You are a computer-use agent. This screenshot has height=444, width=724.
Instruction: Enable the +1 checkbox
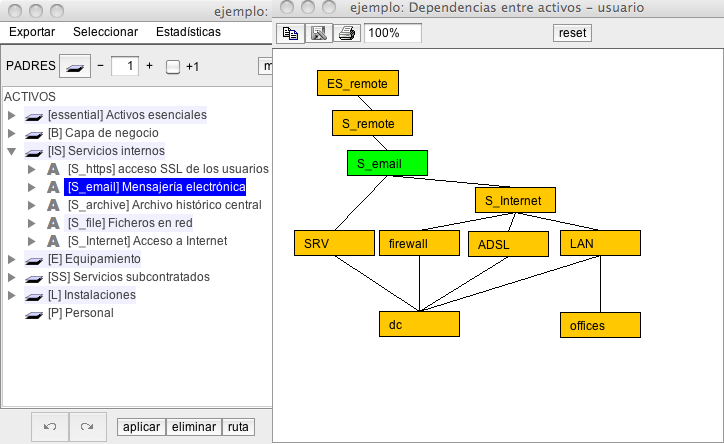173,67
